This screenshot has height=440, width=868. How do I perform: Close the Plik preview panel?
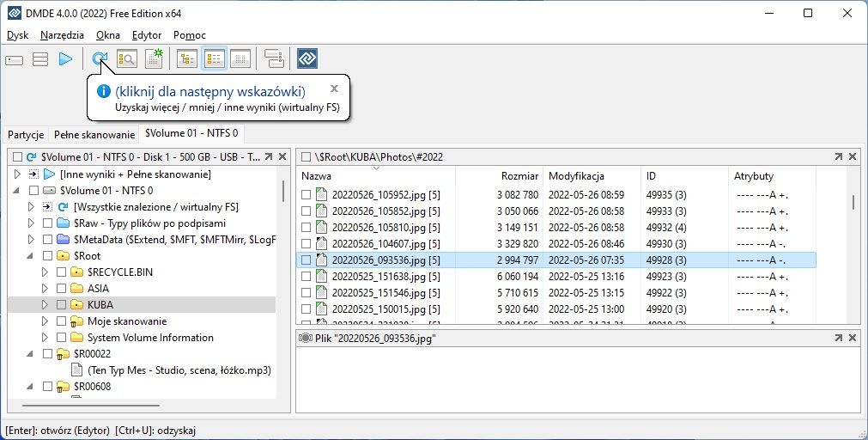[853, 338]
